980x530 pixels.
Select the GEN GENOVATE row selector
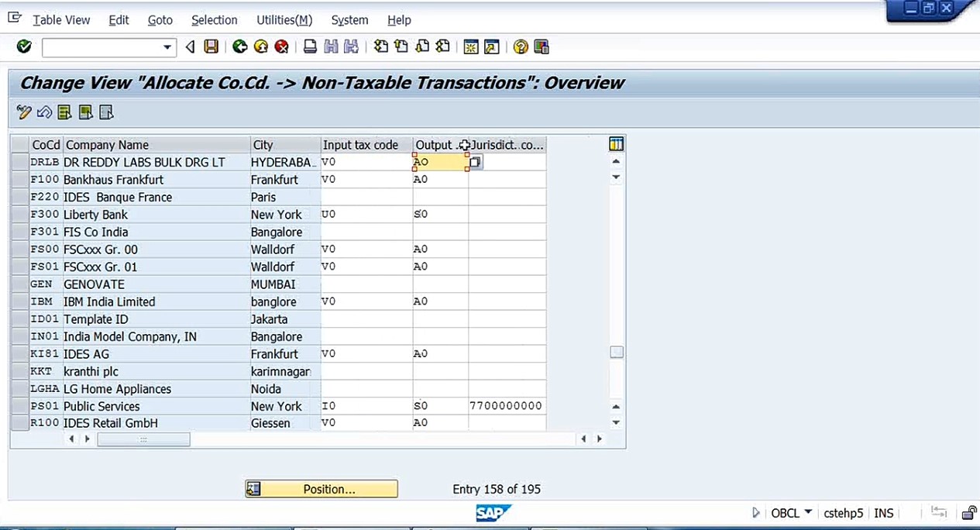[19, 284]
